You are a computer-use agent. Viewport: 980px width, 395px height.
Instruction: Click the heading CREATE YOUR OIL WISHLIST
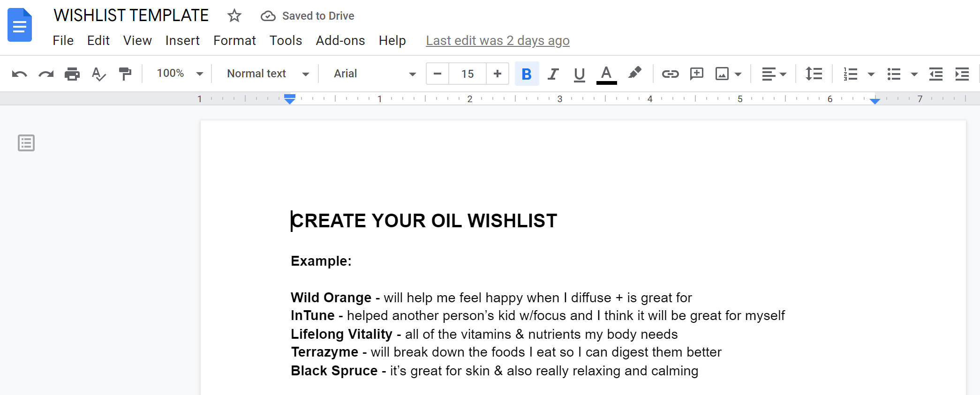[424, 221]
